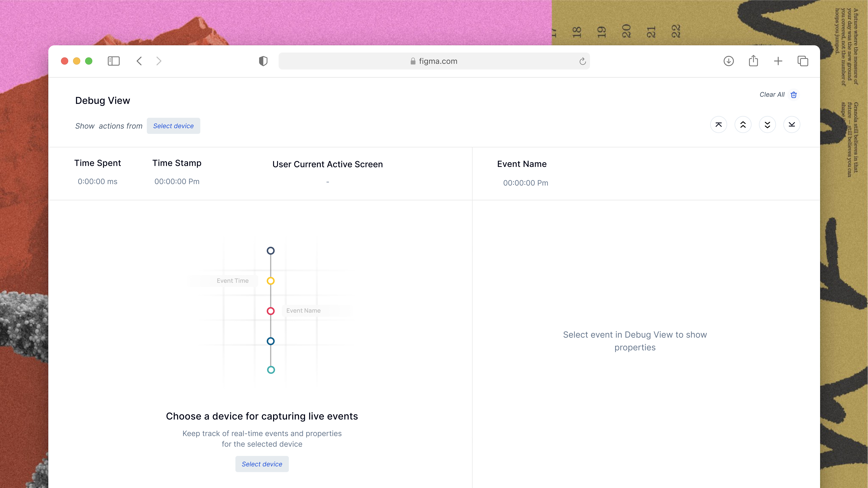This screenshot has height=488, width=868.
Task: Click Choose a device for capturing heading
Action: coord(262,416)
